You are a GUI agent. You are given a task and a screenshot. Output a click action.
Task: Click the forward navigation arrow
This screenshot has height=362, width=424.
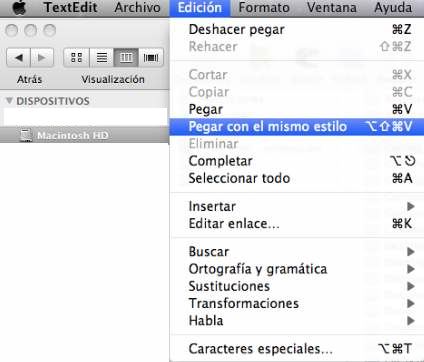pyautogui.click(x=42, y=58)
